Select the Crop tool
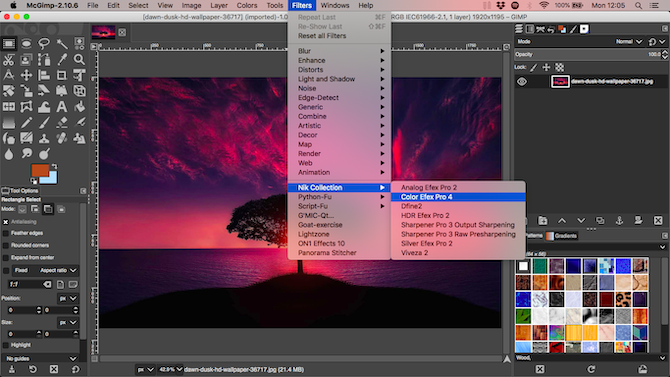Viewport: 670px width, 377px height. coord(62,75)
